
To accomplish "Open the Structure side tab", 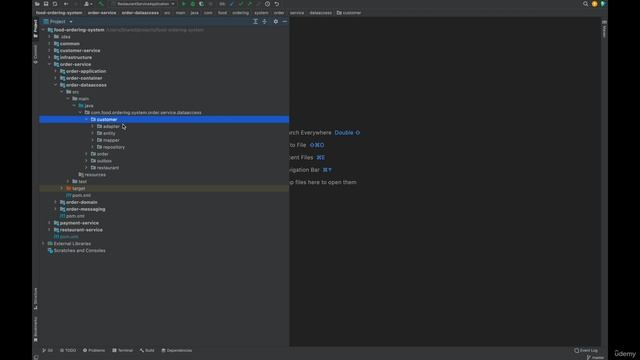I will click(36, 299).
